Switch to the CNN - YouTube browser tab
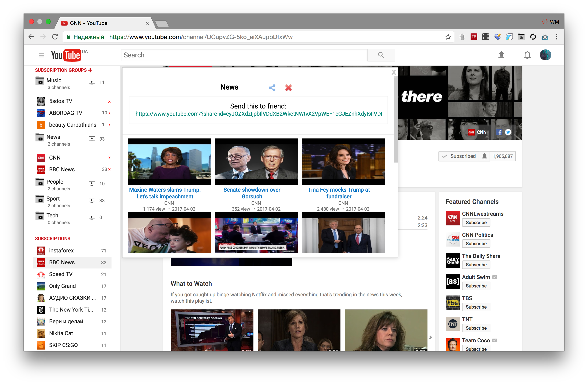 [89, 23]
